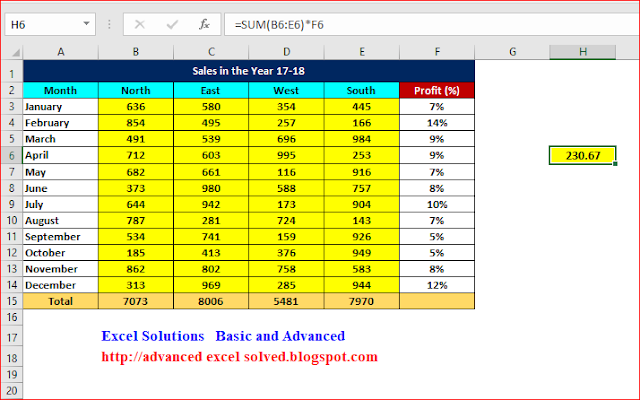Image resolution: width=640 pixels, height=400 pixels.
Task: Select September West value 159
Action: pos(287,236)
